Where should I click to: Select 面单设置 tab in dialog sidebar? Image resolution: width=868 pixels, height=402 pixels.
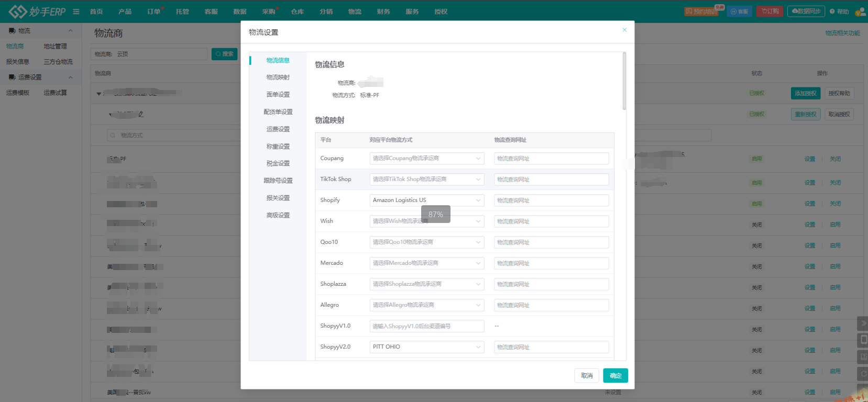pyautogui.click(x=278, y=95)
